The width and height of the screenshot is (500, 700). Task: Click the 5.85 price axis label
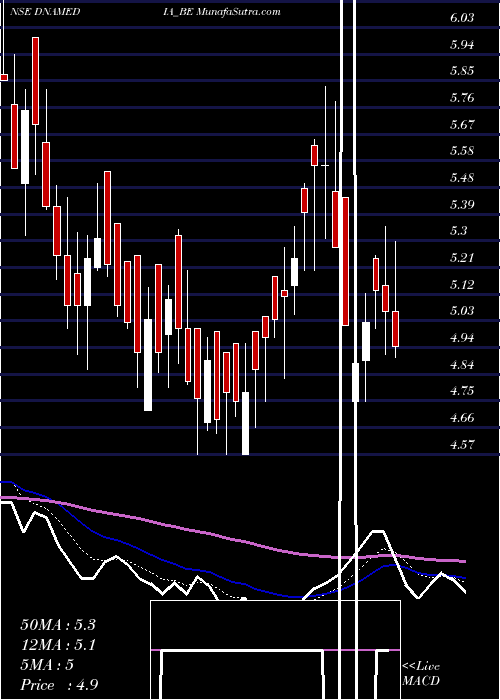462,71
